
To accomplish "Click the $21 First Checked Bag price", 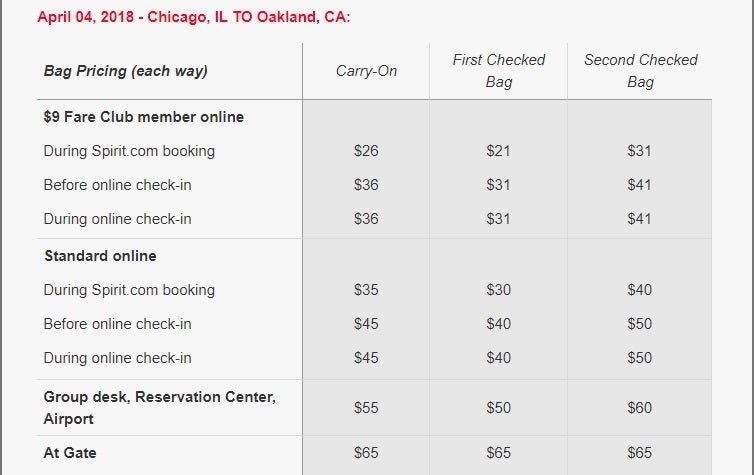I will point(498,151).
